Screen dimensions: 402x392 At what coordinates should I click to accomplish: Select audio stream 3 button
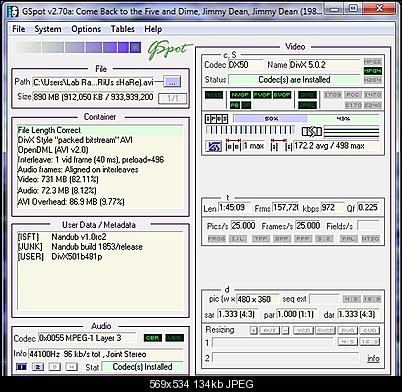(x=55, y=367)
